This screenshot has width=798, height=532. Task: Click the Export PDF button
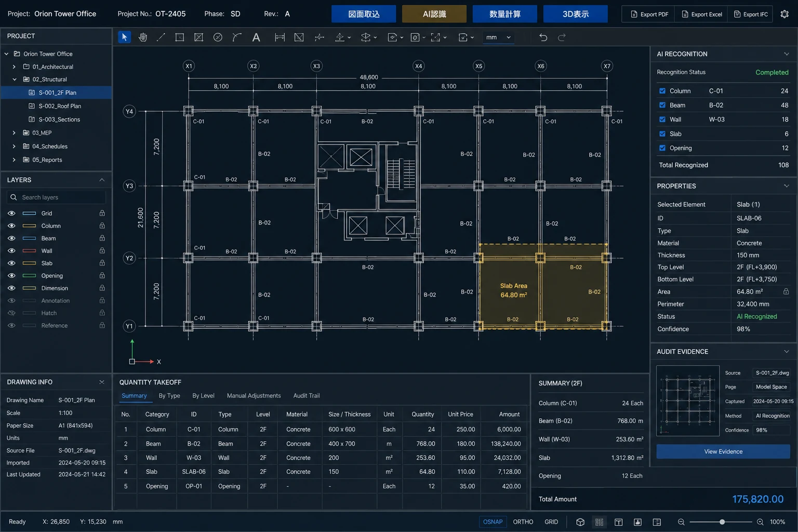click(648, 14)
